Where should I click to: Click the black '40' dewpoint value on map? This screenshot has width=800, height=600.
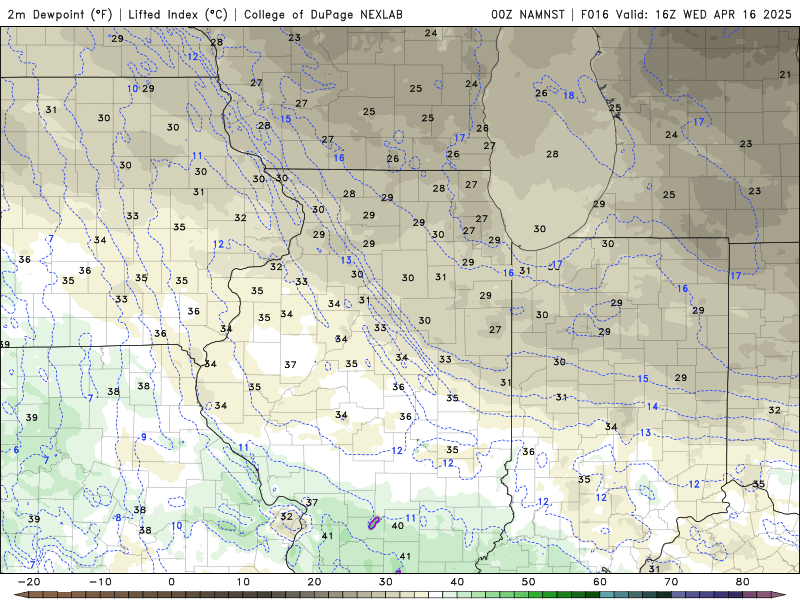pos(397,526)
